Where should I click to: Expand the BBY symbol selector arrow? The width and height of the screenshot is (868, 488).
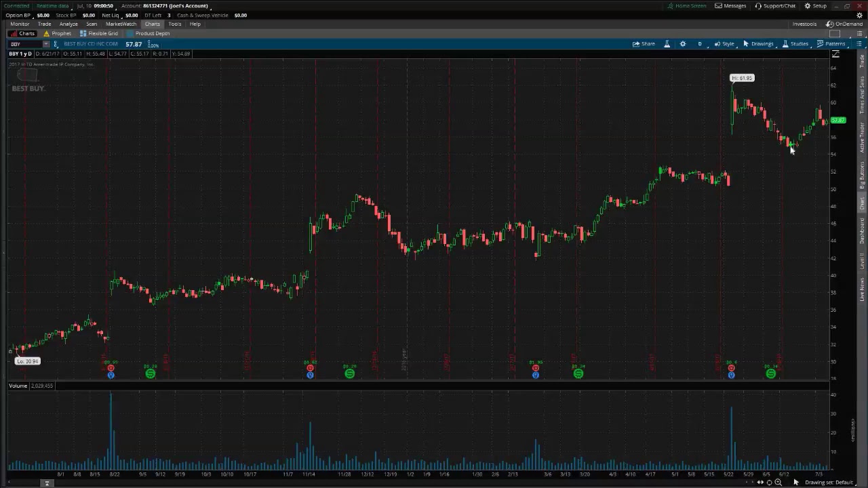click(x=45, y=44)
